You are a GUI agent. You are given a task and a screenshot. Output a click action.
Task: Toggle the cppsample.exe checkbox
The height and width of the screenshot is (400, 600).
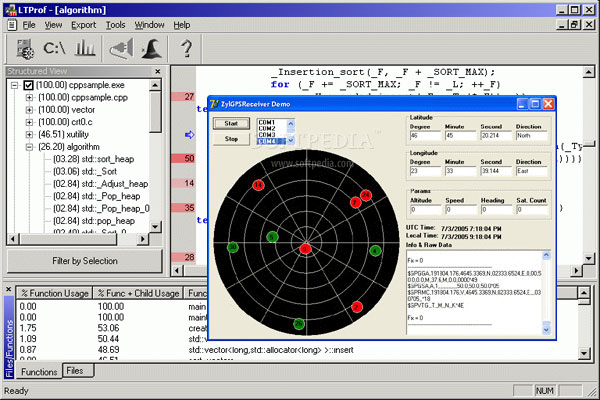pyautogui.click(x=28, y=86)
